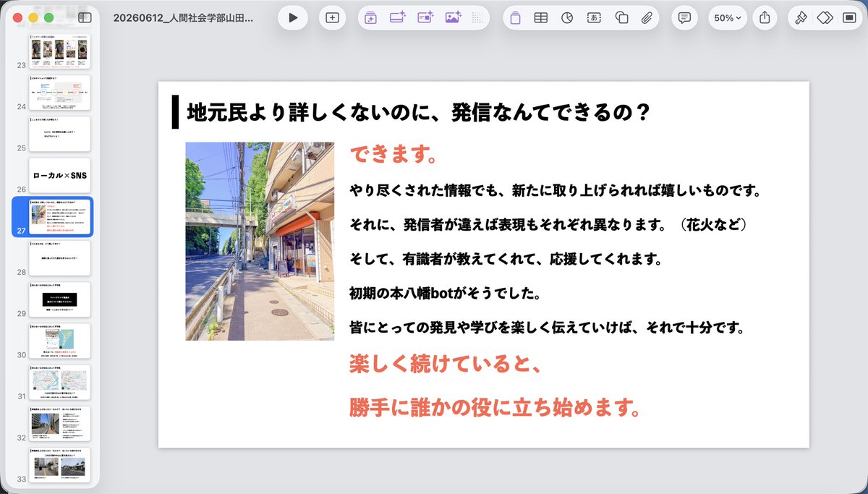Select the red text '楽しく続けていると、'
Viewport: 868px width, 494px height.
446,365
